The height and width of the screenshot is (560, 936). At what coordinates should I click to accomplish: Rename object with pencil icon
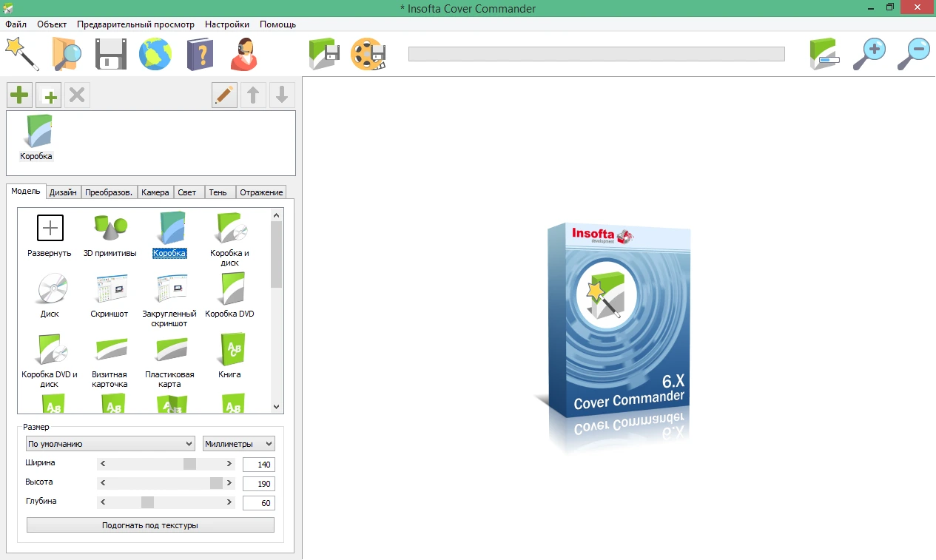(x=224, y=95)
